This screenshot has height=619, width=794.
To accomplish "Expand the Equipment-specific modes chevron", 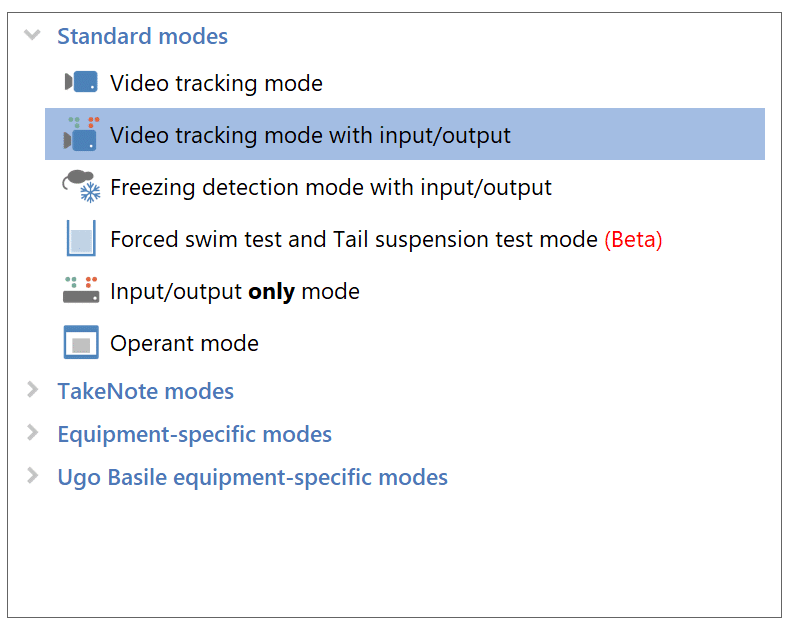I will click(32, 433).
